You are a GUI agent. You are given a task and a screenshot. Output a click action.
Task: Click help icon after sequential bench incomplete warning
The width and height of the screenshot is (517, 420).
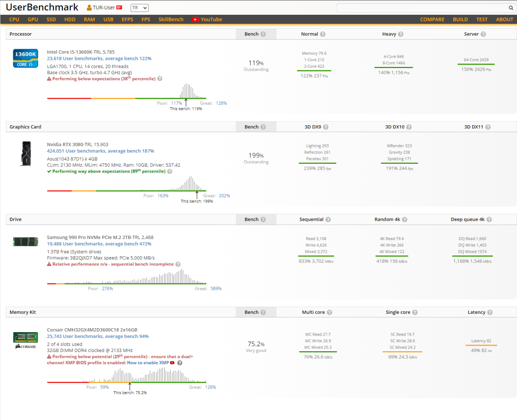tap(178, 264)
